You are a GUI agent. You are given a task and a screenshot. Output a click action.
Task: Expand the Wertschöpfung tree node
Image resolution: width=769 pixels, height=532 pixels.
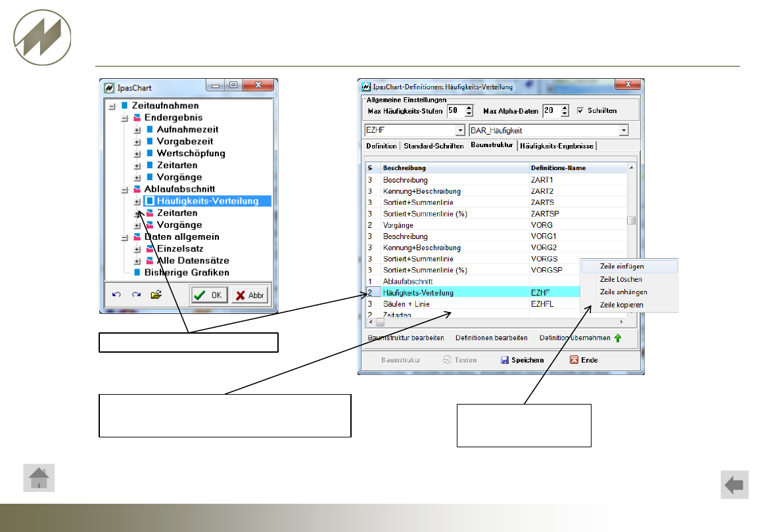(x=137, y=154)
